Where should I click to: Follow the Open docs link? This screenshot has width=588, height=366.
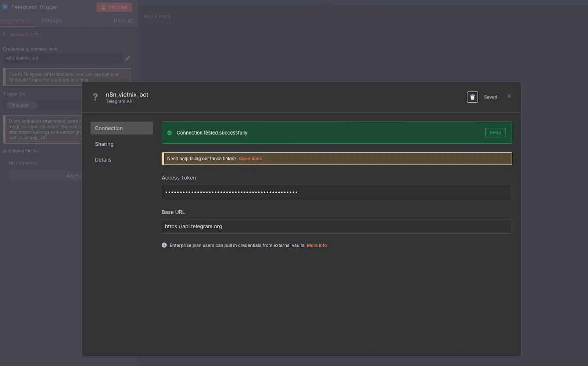[250, 159]
